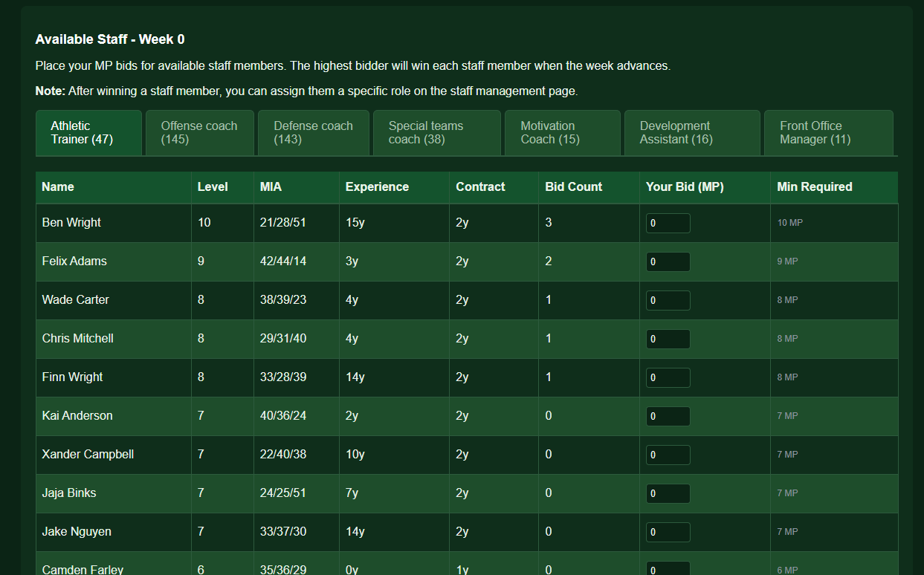Click the Ben Wright name cell

coord(71,223)
